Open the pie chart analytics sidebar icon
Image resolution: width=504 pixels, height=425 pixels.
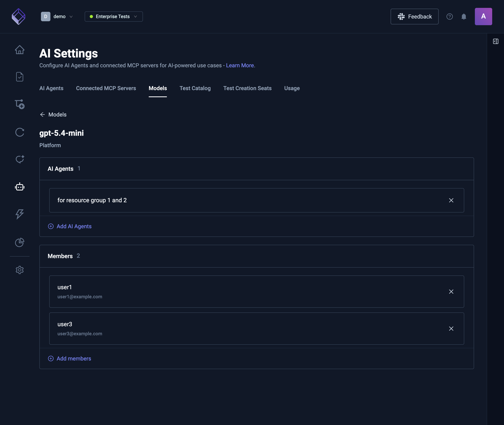coord(19,242)
